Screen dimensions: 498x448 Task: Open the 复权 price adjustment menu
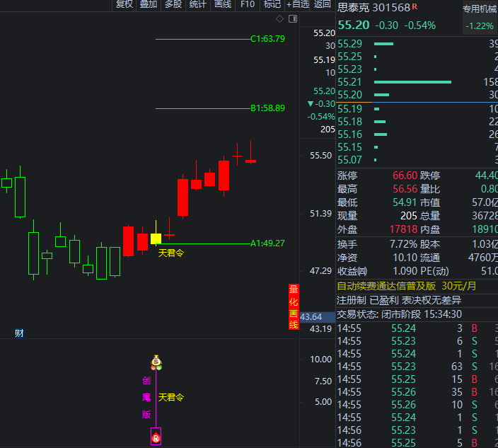click(x=124, y=4)
